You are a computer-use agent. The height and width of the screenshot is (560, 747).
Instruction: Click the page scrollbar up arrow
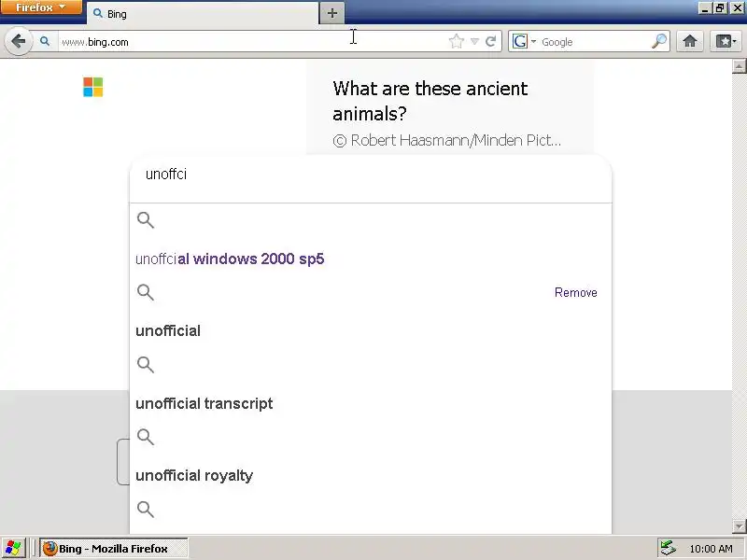click(x=739, y=65)
